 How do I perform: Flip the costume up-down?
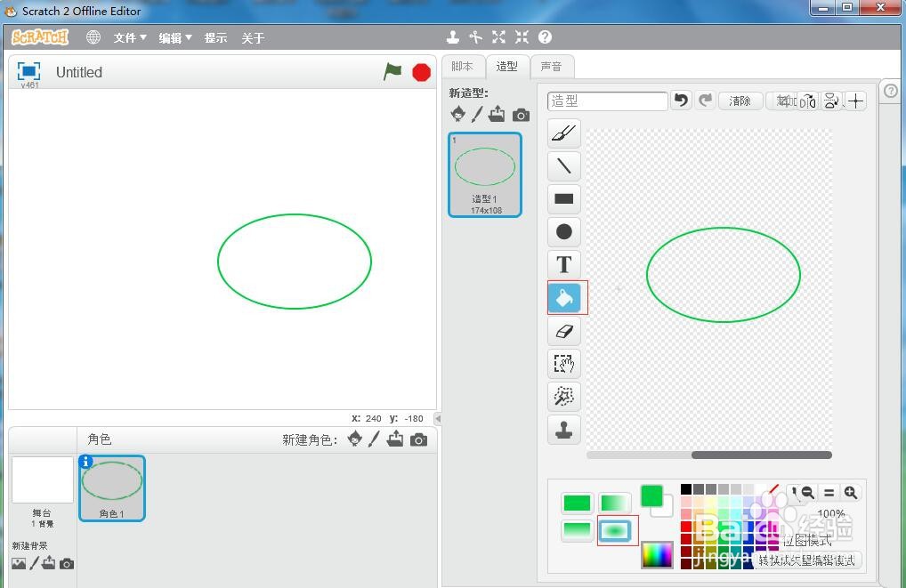click(x=831, y=101)
